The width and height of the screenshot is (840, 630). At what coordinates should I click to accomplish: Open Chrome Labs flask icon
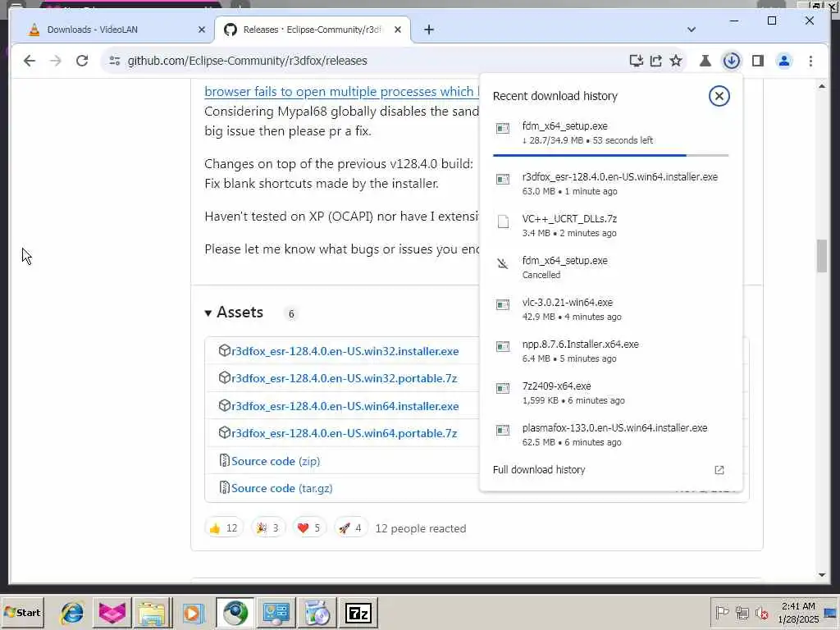705,61
